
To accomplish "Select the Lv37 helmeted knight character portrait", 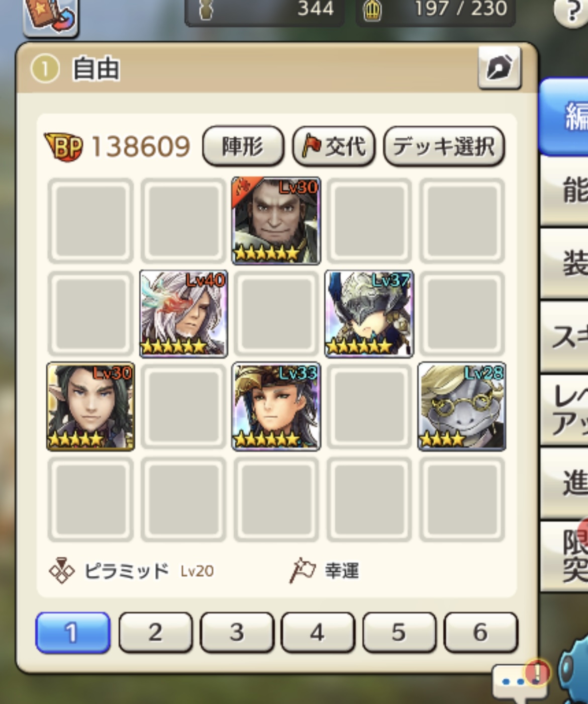I will click(x=369, y=313).
